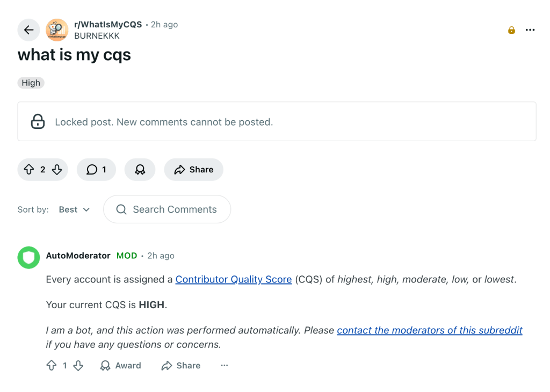
Task: Go back using the left arrow button
Action: click(x=28, y=30)
